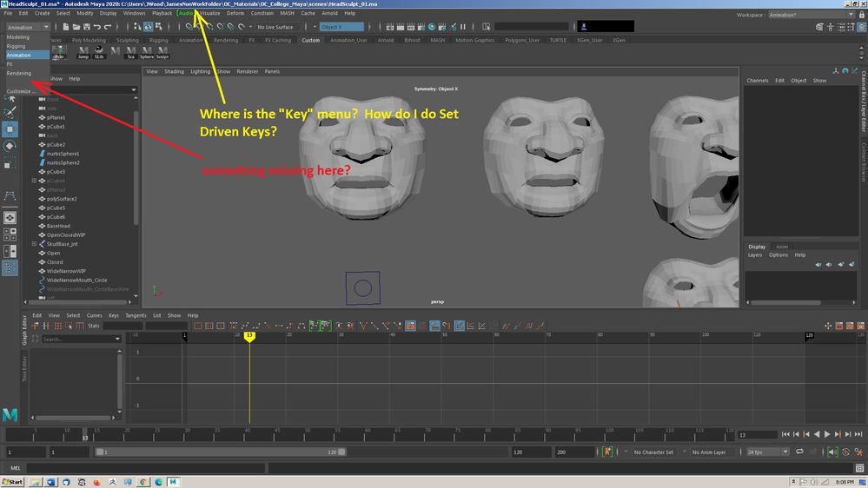This screenshot has height=488, width=868.
Task: Click the SLib shelf icon
Action: click(99, 53)
